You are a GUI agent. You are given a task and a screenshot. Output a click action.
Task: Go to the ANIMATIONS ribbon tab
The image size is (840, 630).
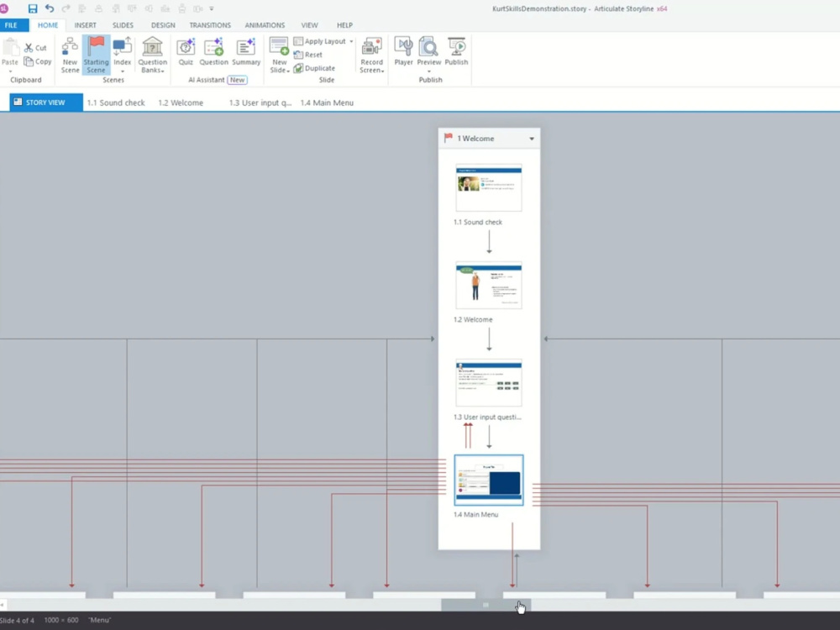point(265,25)
